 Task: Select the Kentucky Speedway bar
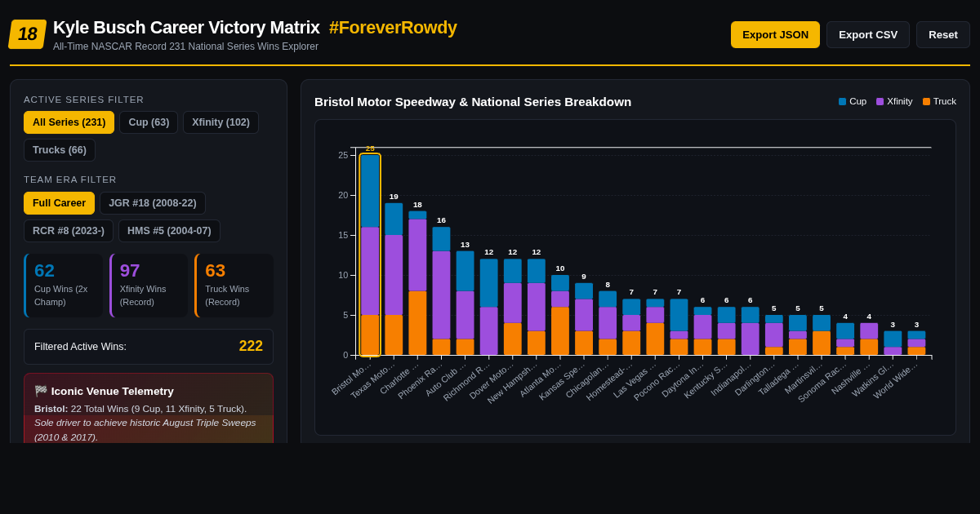726,331
